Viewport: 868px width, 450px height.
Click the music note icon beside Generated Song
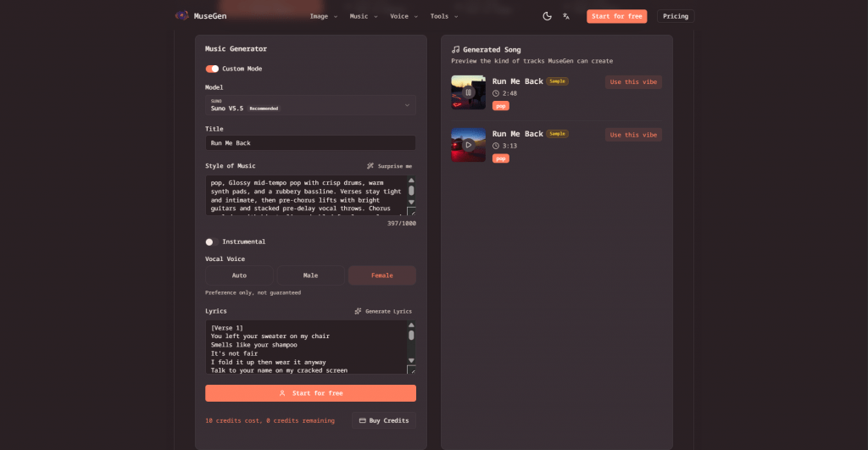tap(455, 50)
